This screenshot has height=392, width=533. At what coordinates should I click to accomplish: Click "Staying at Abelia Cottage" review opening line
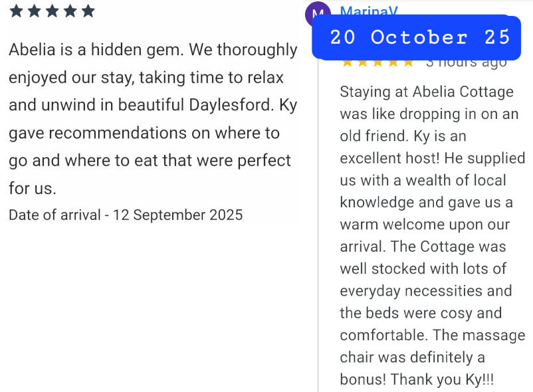coord(426,92)
